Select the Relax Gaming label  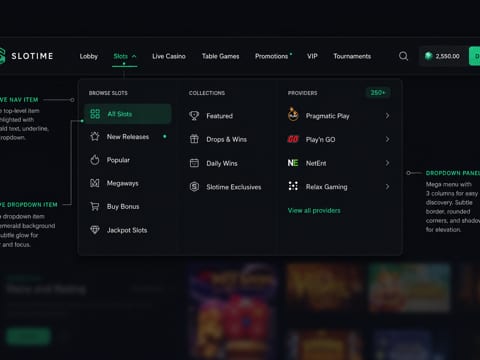point(326,187)
